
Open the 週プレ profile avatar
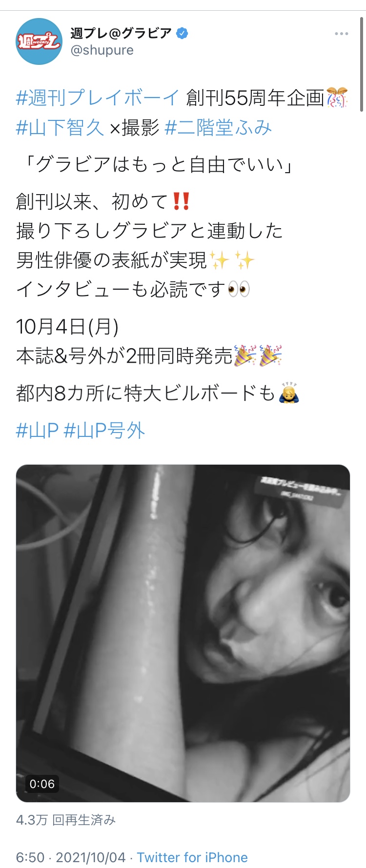(39, 41)
